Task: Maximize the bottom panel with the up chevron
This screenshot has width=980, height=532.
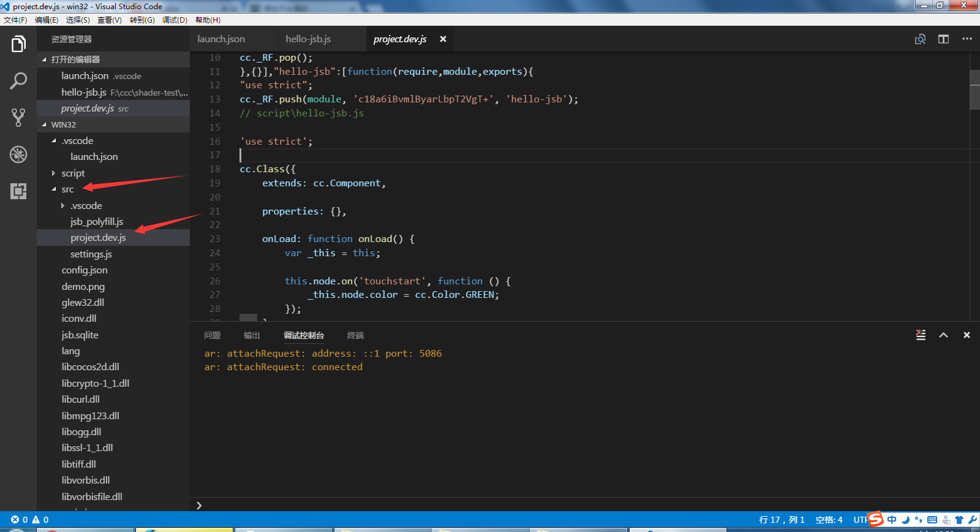Action: tap(943, 335)
